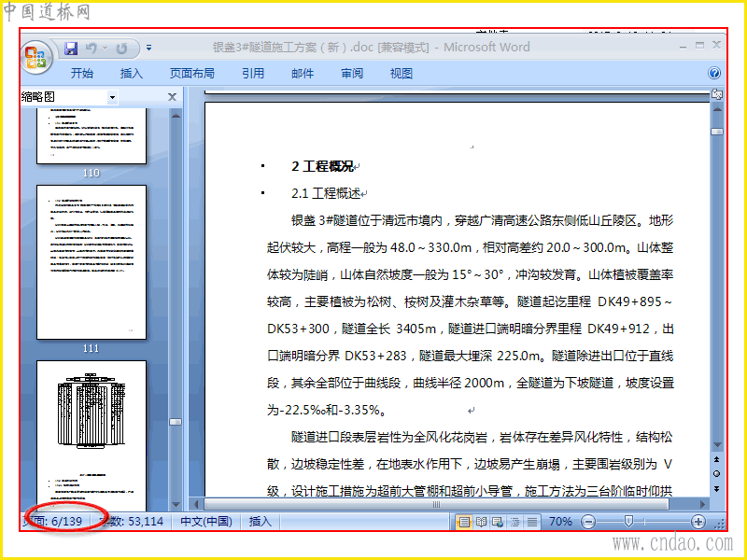Screen dimensions: 747x560
Task: Open the 开始 ribbon tab
Action: point(82,74)
